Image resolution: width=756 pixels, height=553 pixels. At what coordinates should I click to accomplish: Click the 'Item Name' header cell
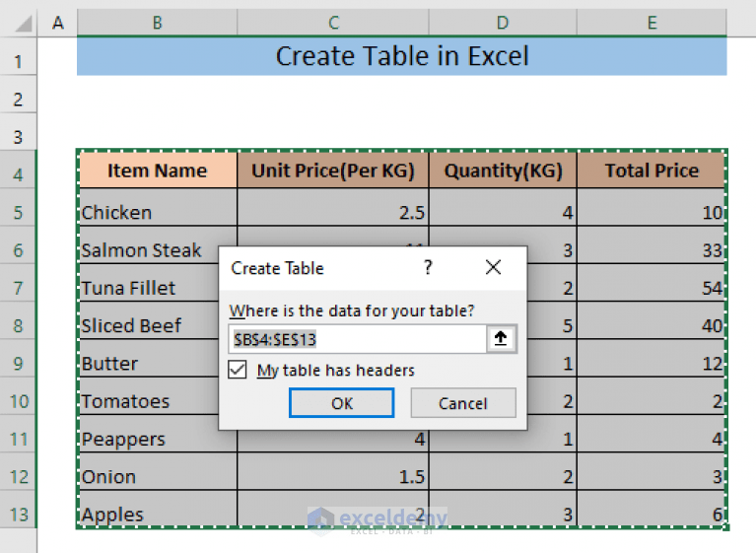[157, 170]
